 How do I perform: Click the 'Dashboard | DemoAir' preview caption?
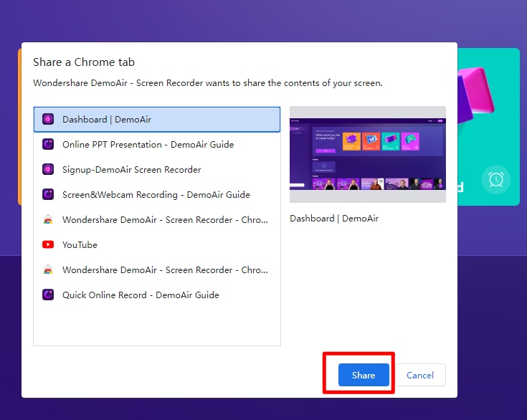point(334,219)
